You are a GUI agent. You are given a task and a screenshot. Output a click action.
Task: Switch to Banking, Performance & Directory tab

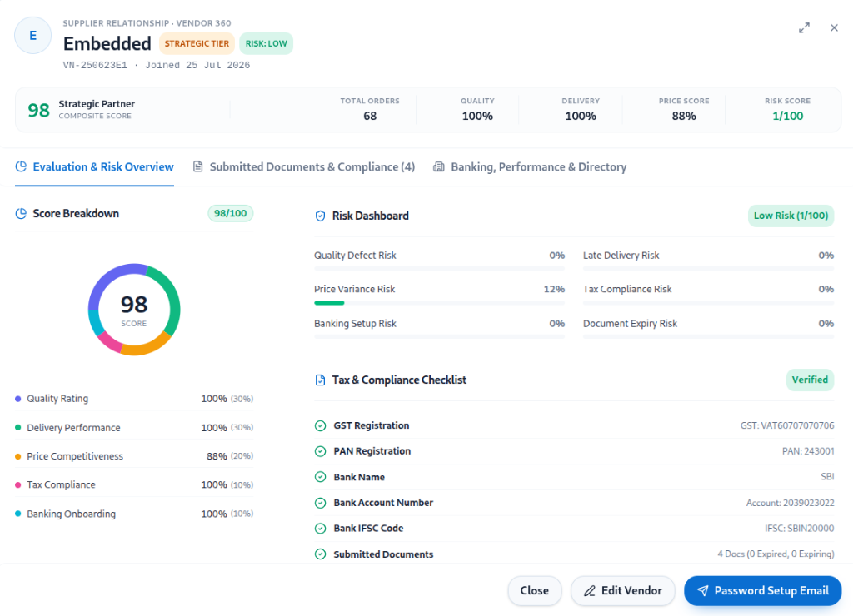(x=530, y=167)
